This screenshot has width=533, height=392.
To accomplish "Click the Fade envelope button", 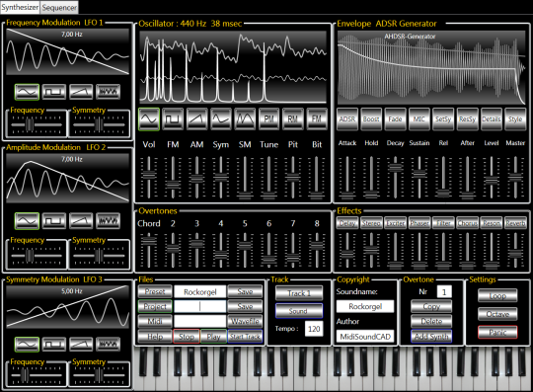I will [x=396, y=119].
